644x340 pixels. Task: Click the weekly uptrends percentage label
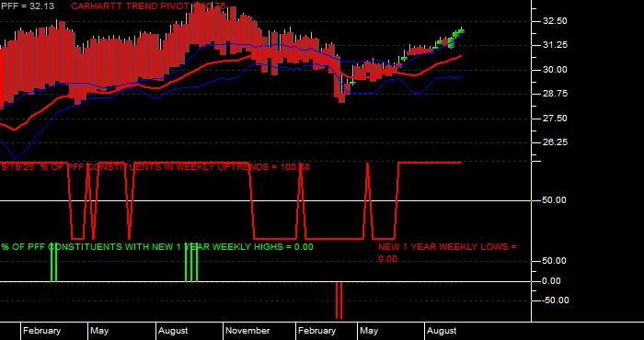[x=155, y=167]
